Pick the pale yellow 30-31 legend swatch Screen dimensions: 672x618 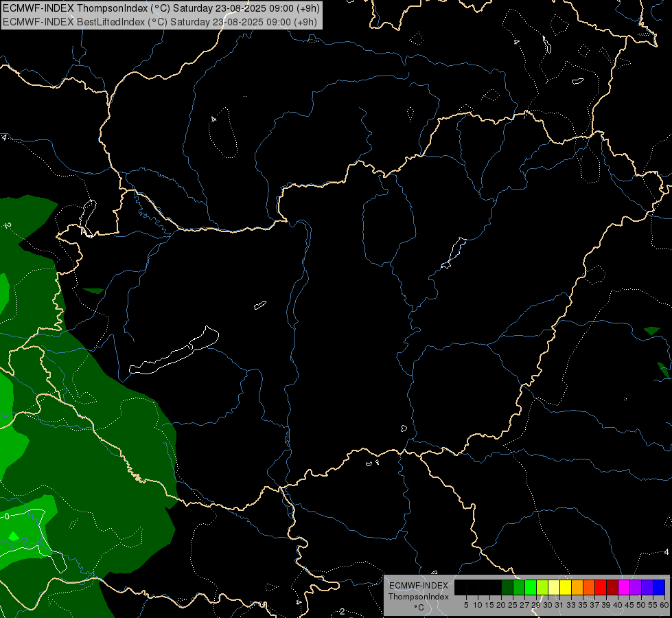click(x=554, y=587)
